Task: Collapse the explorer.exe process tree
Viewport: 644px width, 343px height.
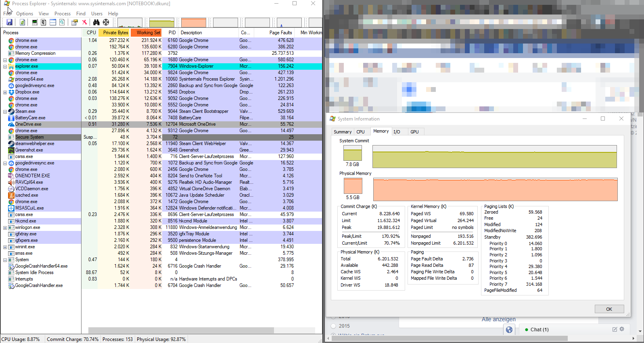Action: [5, 67]
